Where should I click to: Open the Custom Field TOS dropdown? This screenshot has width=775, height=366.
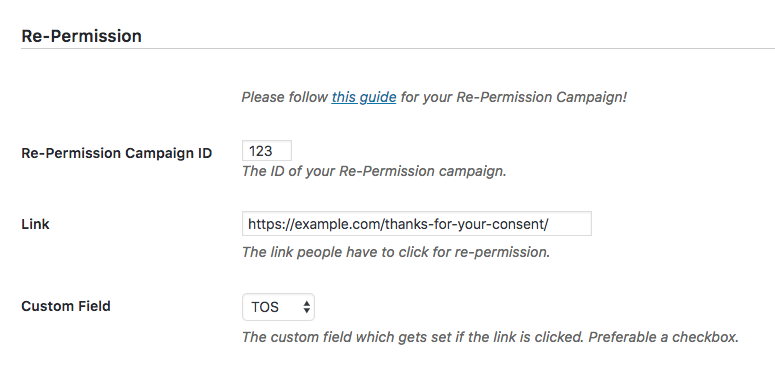[x=278, y=307]
